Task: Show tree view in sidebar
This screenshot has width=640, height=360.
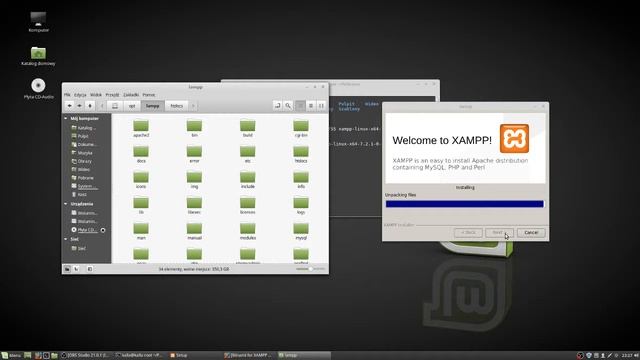Action: [76, 269]
